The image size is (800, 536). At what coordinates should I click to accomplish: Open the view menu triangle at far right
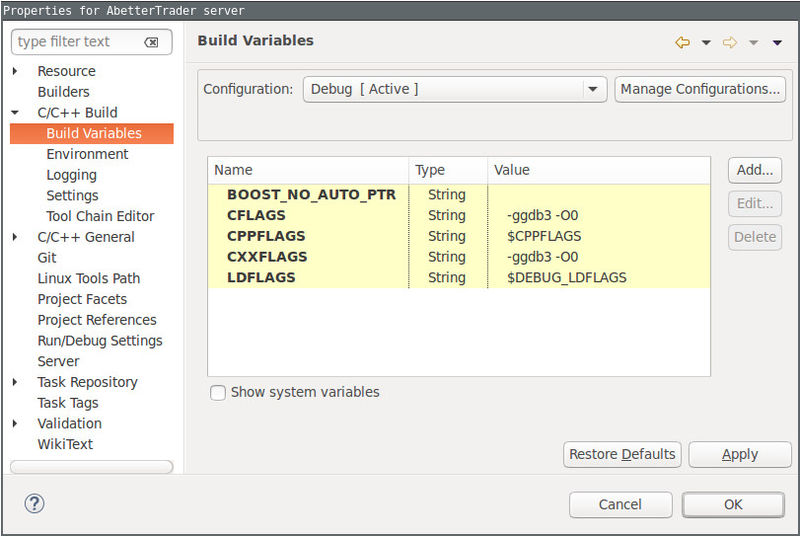[777, 43]
